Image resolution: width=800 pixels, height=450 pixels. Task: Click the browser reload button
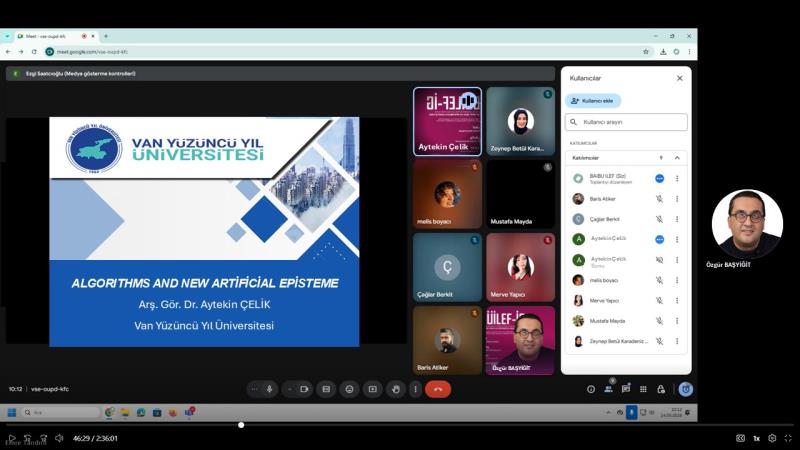point(34,52)
